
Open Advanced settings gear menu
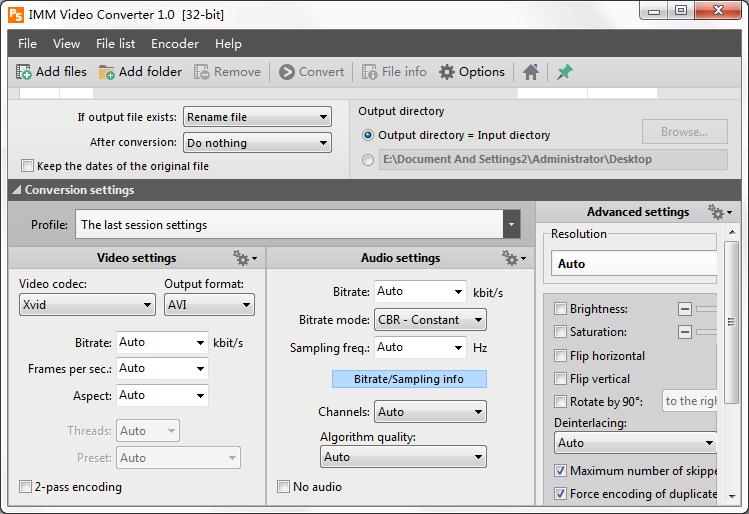[719, 212]
